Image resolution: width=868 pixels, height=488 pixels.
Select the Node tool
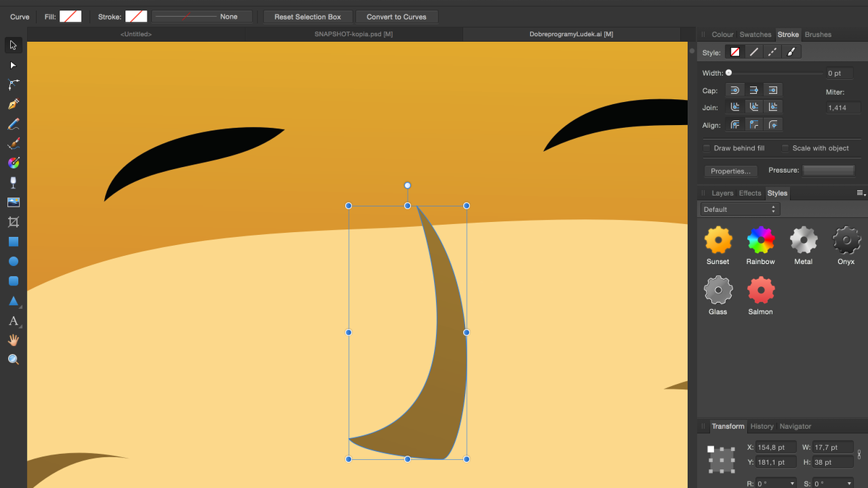[13, 65]
